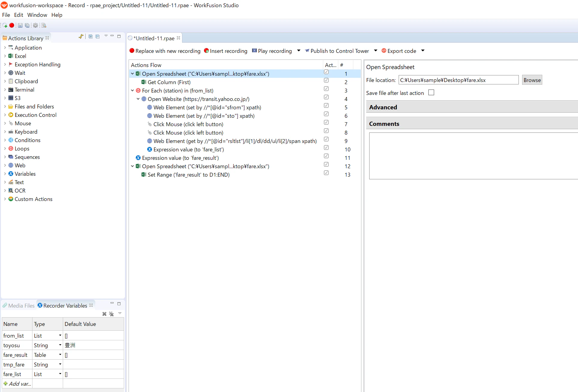Screen dimensions: 578x392
Task: Switch to the Media Files tab
Action: 19,305
